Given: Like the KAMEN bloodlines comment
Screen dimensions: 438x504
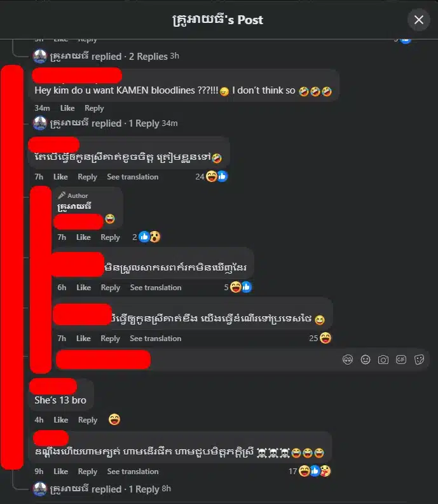Looking at the screenshot, I should [x=67, y=108].
